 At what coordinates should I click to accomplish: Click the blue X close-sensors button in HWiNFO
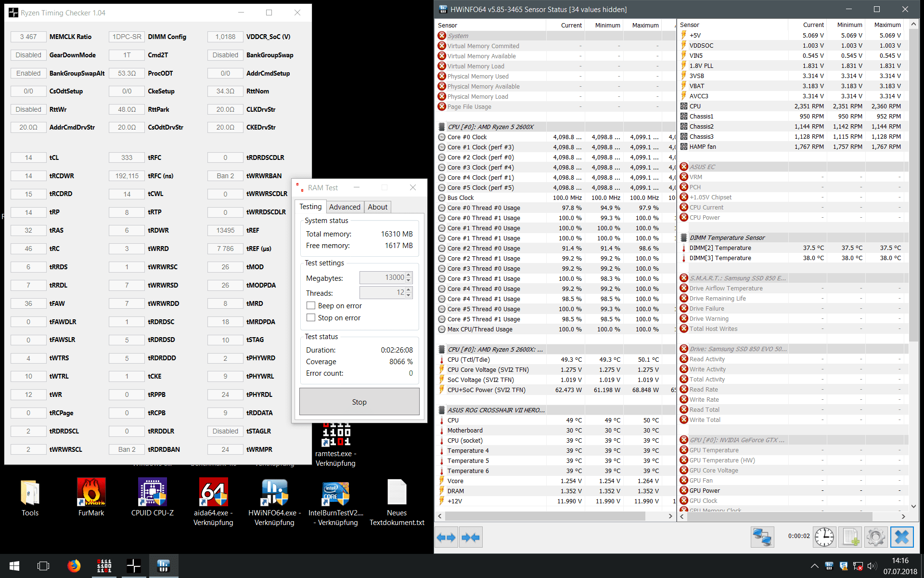pos(901,537)
